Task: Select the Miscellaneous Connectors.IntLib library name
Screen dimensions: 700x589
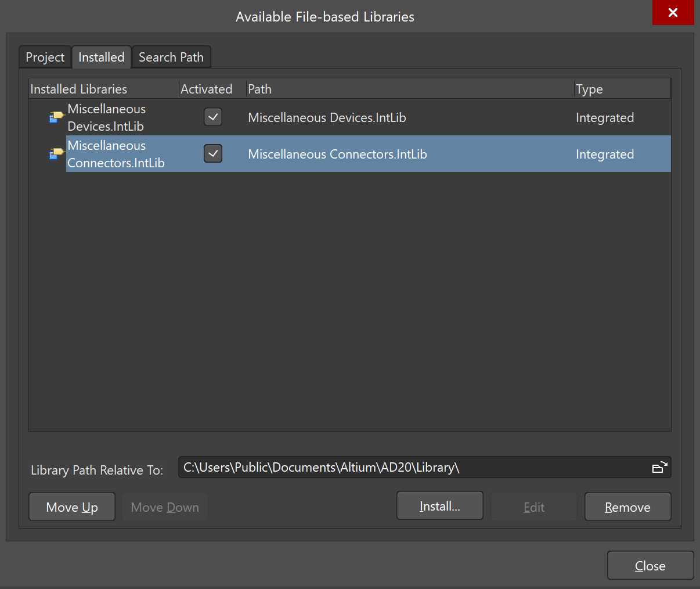Action: (116, 154)
